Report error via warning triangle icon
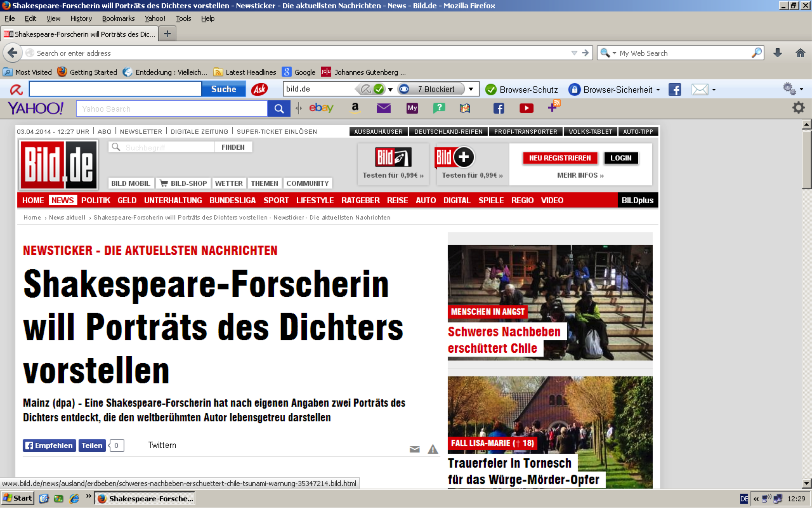Image resolution: width=812 pixels, height=508 pixels. 433,449
